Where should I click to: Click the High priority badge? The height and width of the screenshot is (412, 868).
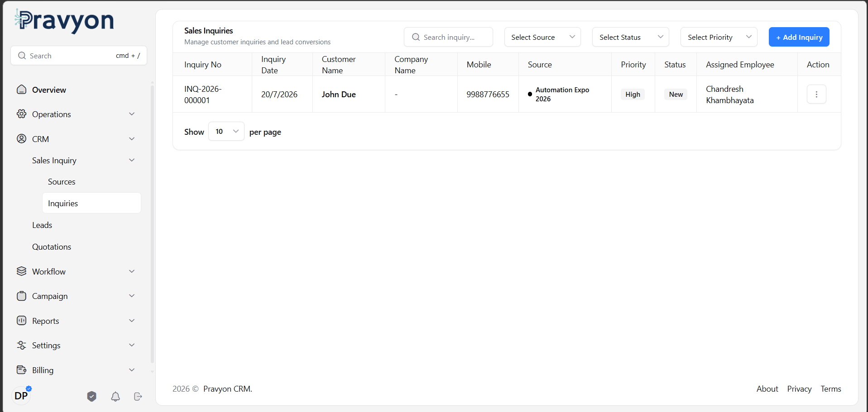633,95
